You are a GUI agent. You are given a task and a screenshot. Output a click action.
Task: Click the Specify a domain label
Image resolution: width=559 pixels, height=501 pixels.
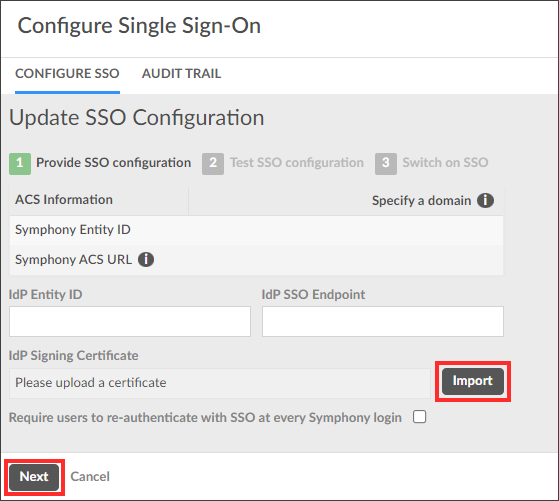[x=421, y=201]
